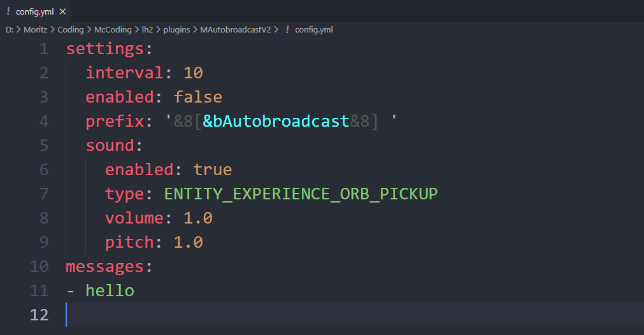Open the Coding breadcrumb folder

70,29
